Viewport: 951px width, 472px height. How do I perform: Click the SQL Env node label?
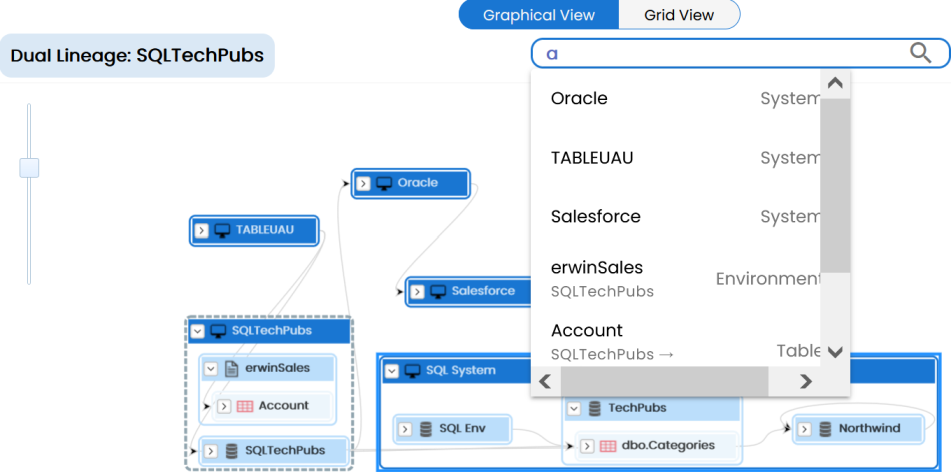pos(463,429)
